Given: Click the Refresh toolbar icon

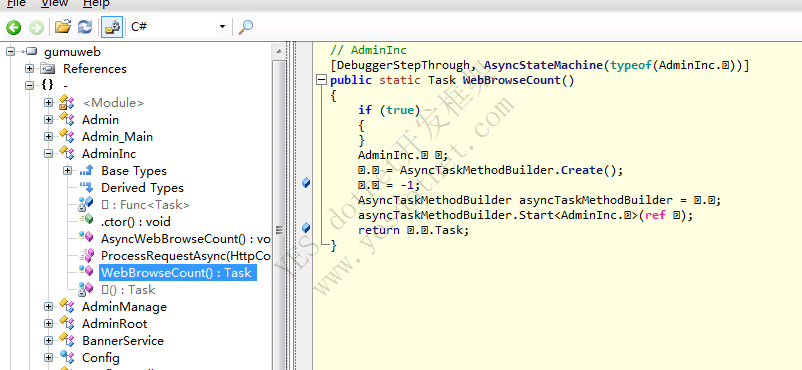Looking at the screenshot, I should coord(84,27).
